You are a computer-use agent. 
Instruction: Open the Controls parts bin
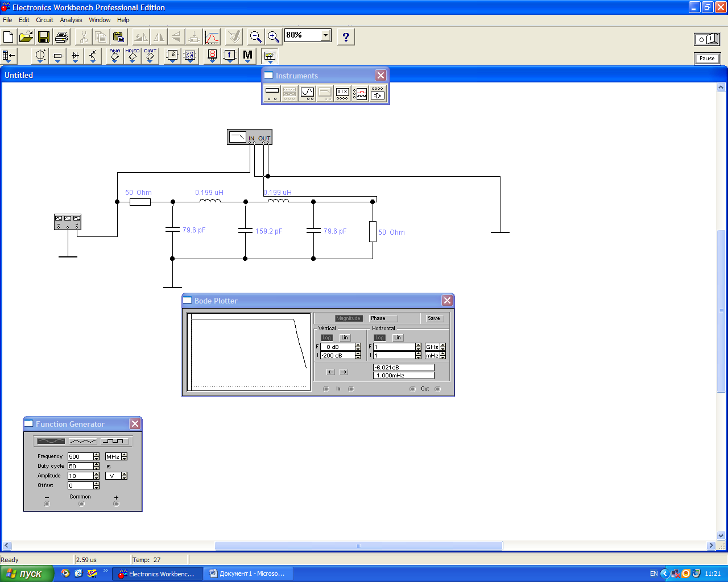click(x=230, y=56)
